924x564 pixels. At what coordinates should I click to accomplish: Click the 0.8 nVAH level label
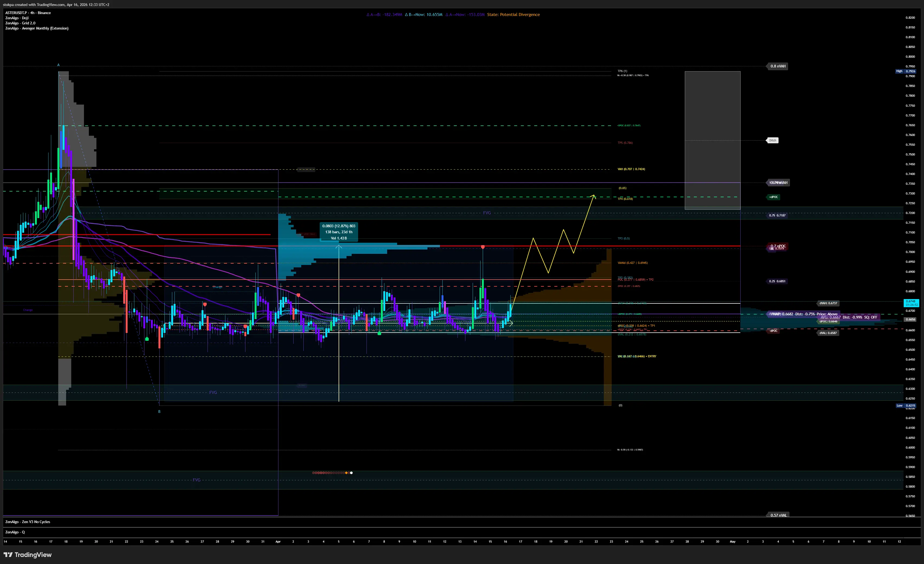pos(778,66)
